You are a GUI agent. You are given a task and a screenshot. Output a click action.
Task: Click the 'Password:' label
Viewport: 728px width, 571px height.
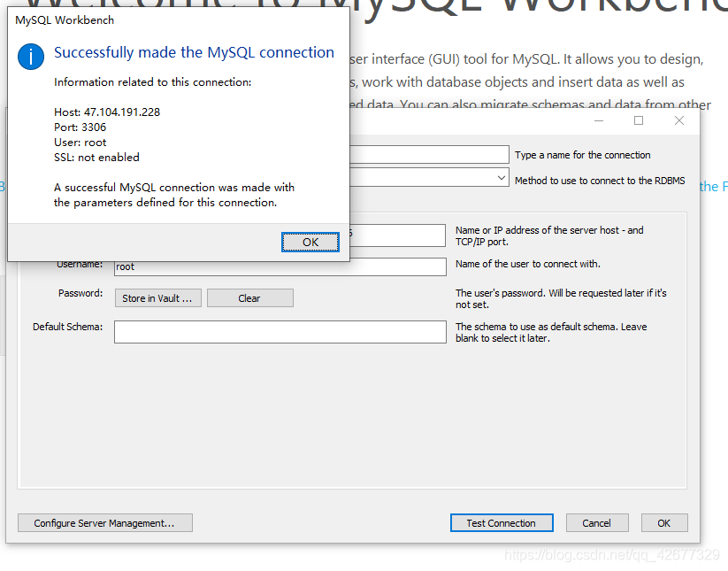(x=80, y=293)
